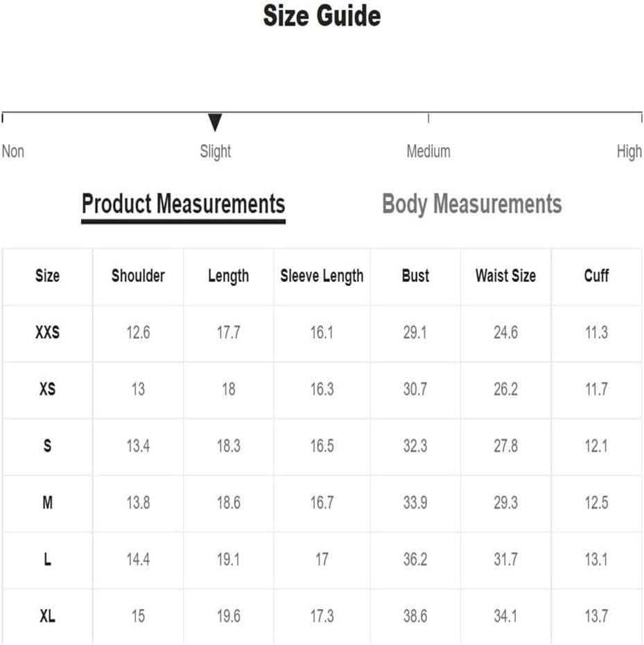Click the Bust column header

click(x=415, y=276)
